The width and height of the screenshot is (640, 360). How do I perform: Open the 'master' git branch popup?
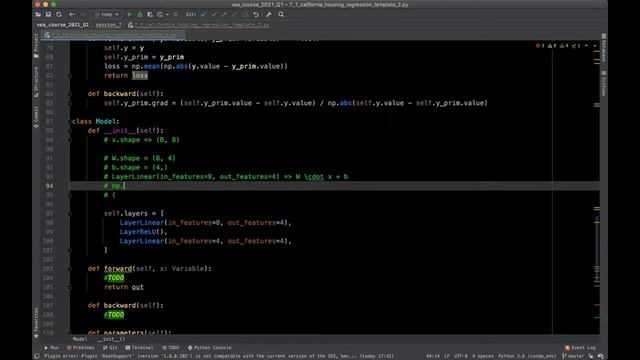(573, 356)
